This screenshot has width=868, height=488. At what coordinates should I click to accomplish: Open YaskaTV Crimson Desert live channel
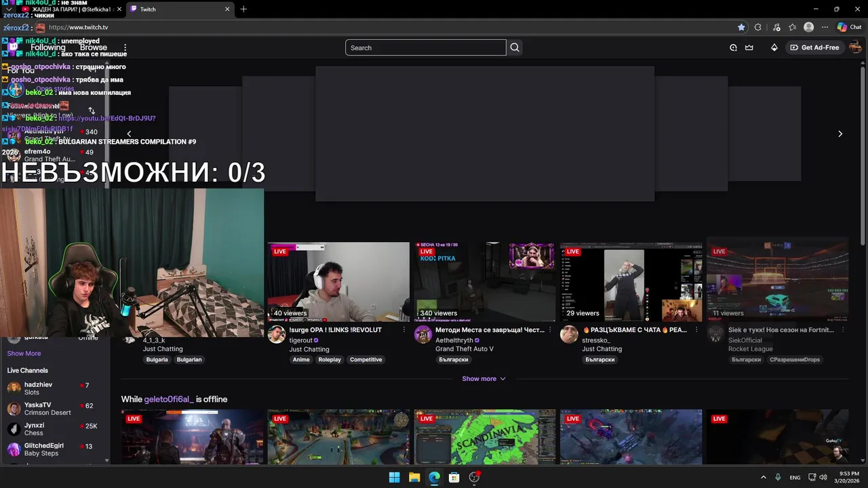coord(54,409)
